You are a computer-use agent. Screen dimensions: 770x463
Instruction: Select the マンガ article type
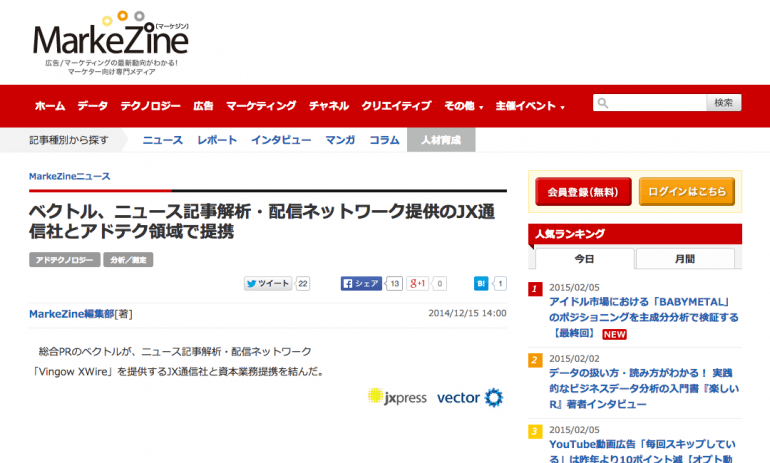coord(340,140)
